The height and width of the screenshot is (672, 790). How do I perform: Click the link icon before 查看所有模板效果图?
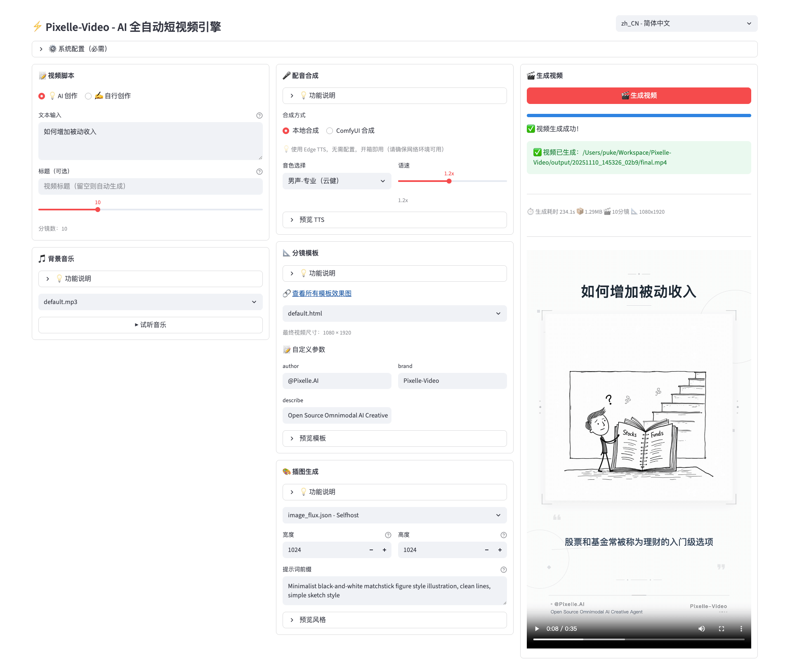tap(286, 293)
